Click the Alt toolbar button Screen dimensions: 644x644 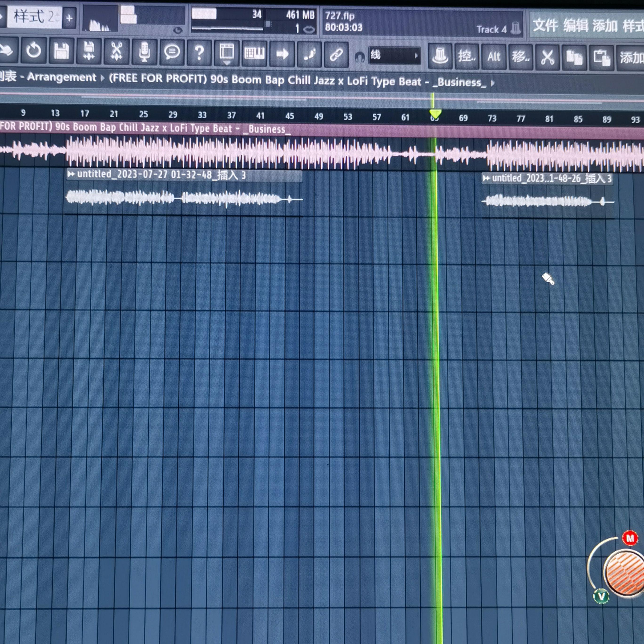[x=494, y=56]
